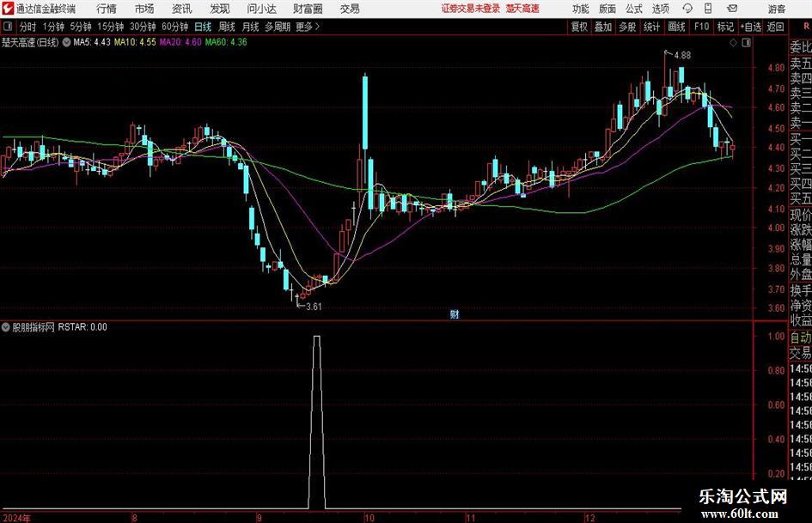812x523 pixels.
Task: Open the 行情 menu
Action: point(107,9)
